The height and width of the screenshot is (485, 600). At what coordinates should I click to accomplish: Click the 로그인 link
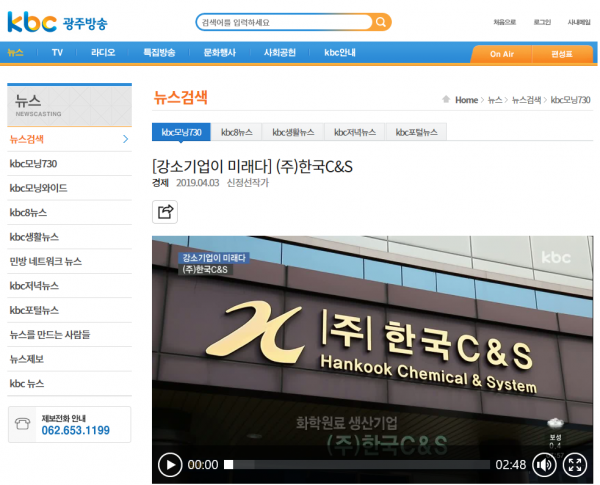click(x=542, y=22)
